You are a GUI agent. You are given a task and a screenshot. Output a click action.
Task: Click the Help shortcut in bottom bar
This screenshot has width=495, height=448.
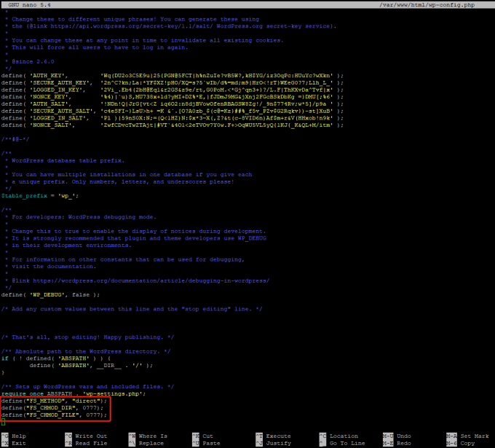click(18, 436)
